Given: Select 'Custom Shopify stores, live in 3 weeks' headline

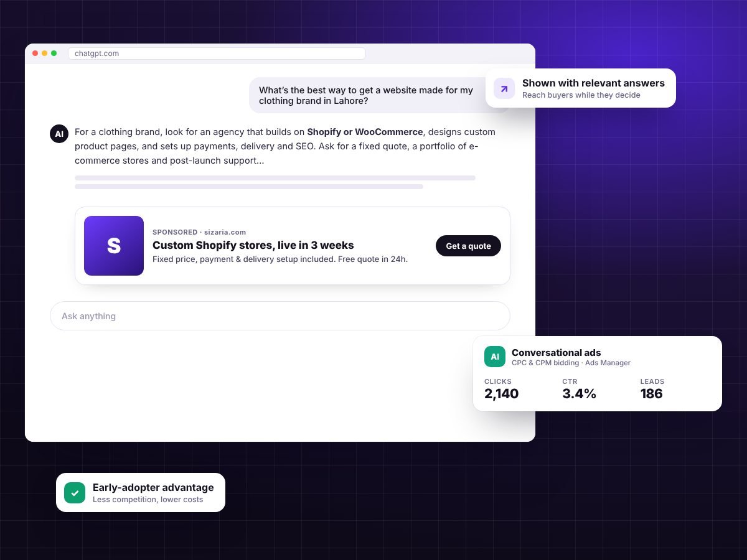Looking at the screenshot, I should click(253, 245).
